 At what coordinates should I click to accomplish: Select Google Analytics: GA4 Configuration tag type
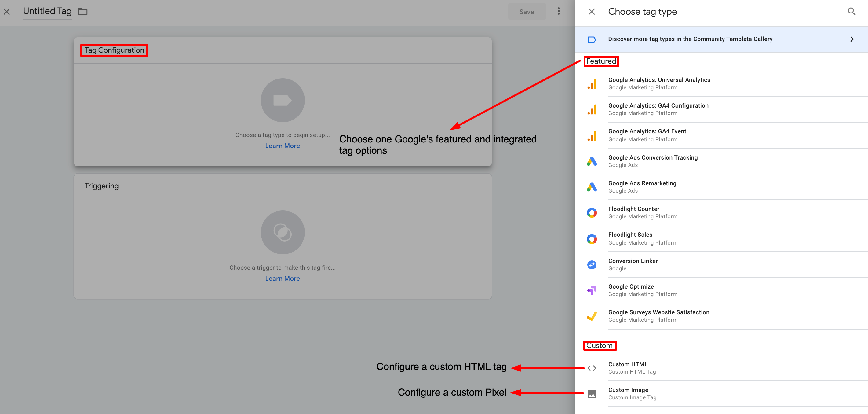[721, 109]
